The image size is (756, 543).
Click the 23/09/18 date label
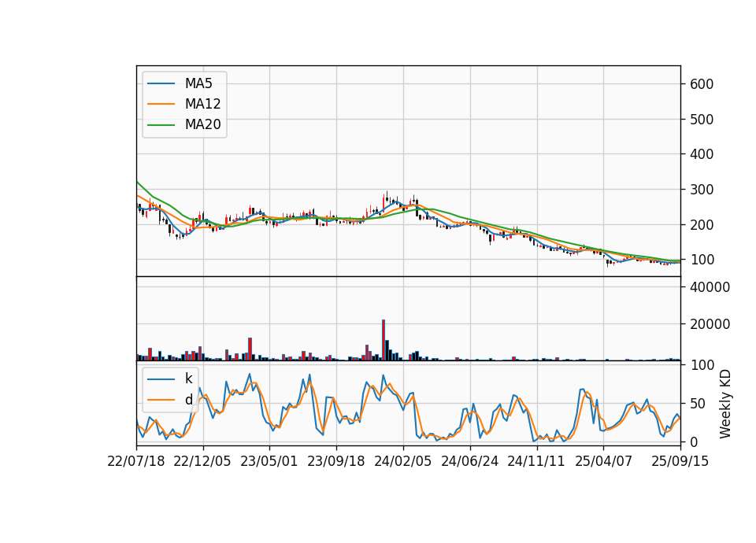336,461
